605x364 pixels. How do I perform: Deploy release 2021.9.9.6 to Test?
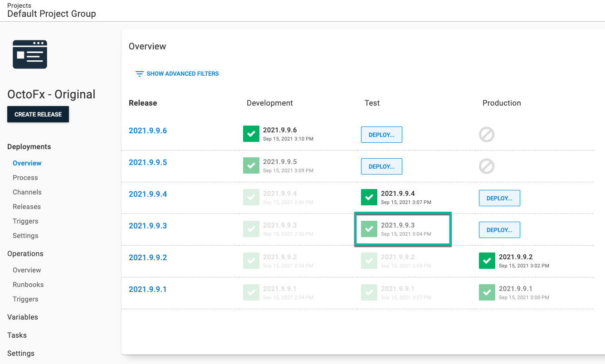381,134
